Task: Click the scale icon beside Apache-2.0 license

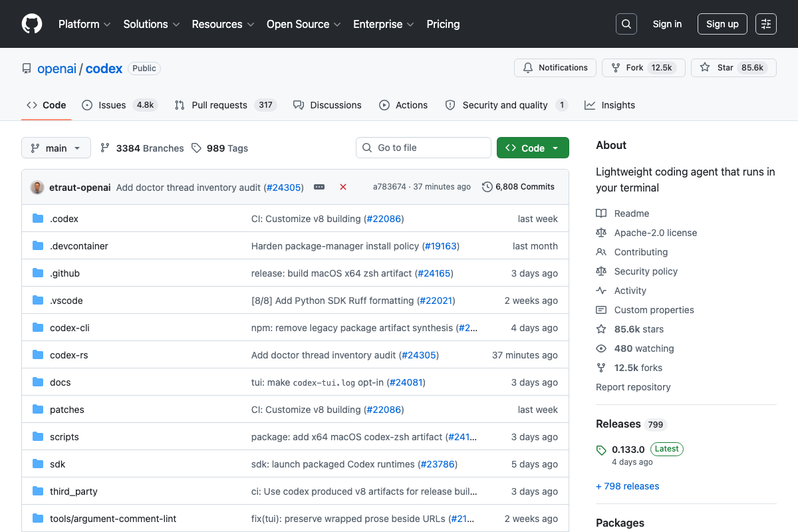Action: tap(601, 233)
